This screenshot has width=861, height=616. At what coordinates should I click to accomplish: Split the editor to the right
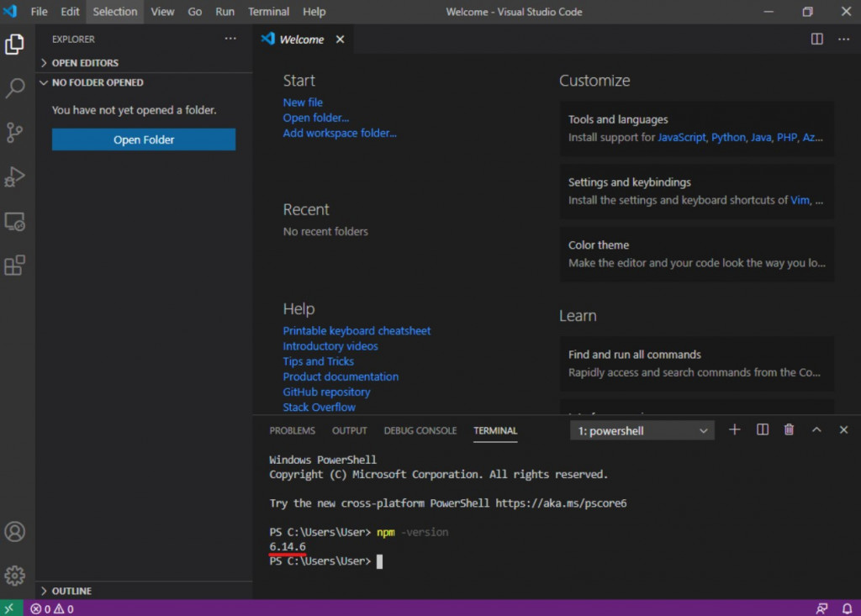817,39
